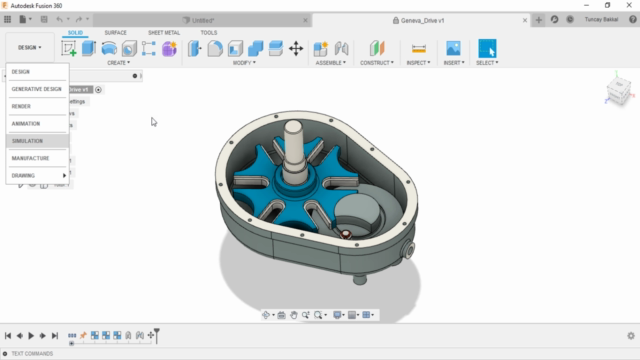Viewport: 640px width, 360px height.
Task: Activate the Move/Copy arrows tool
Action: (x=296, y=48)
